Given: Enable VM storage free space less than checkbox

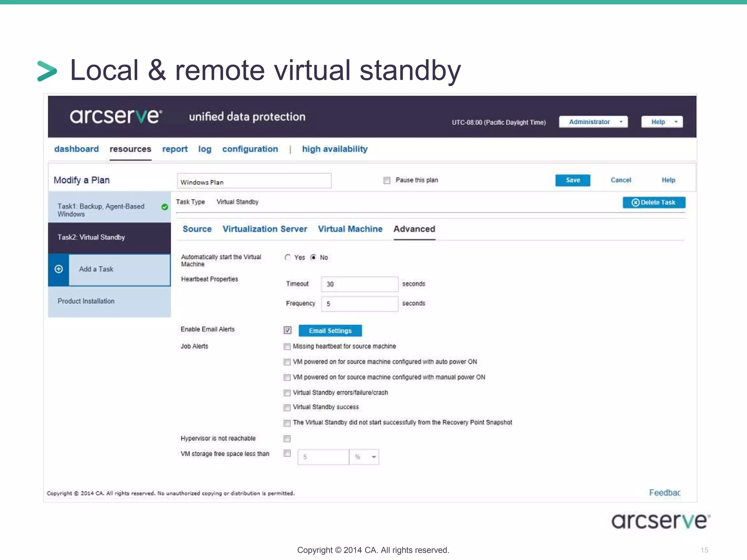Looking at the screenshot, I should [x=287, y=453].
